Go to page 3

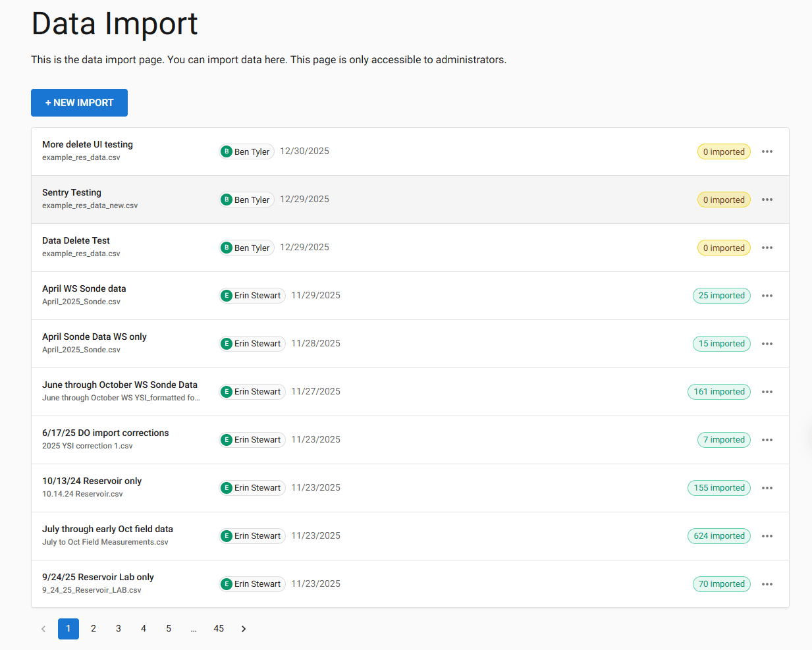tap(119, 629)
